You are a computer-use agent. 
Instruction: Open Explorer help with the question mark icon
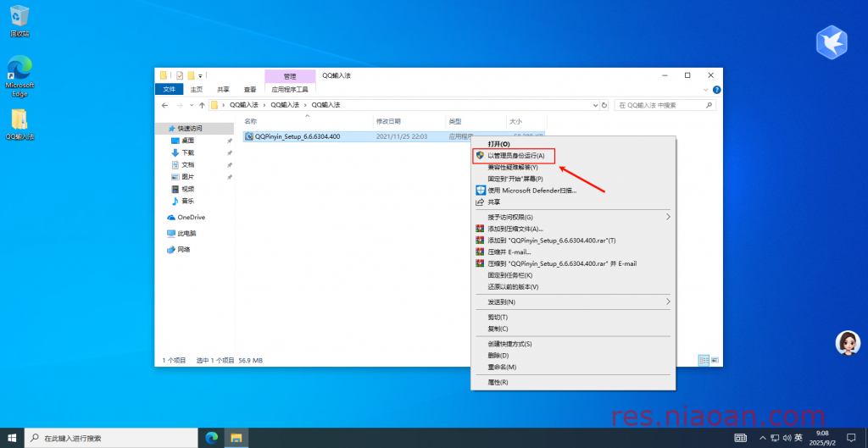716,90
